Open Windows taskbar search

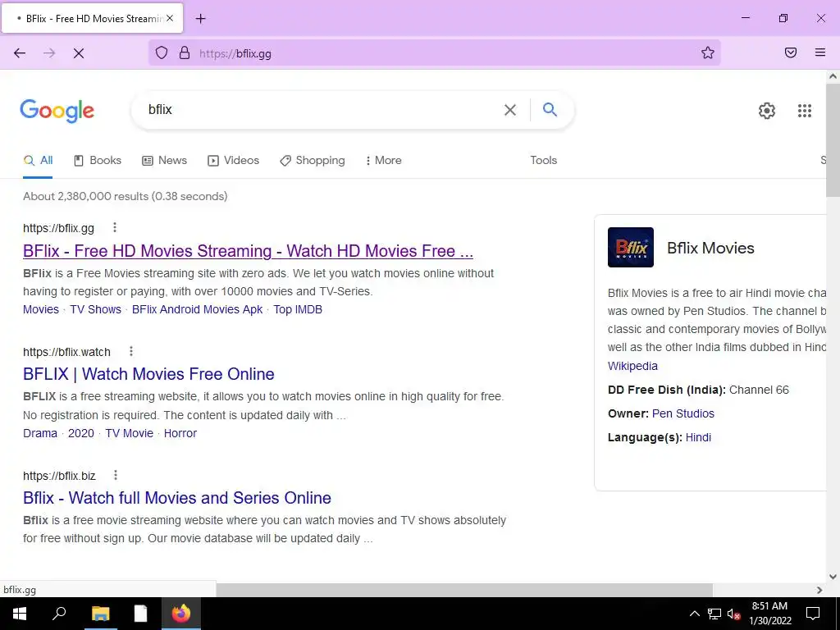[x=59, y=614]
